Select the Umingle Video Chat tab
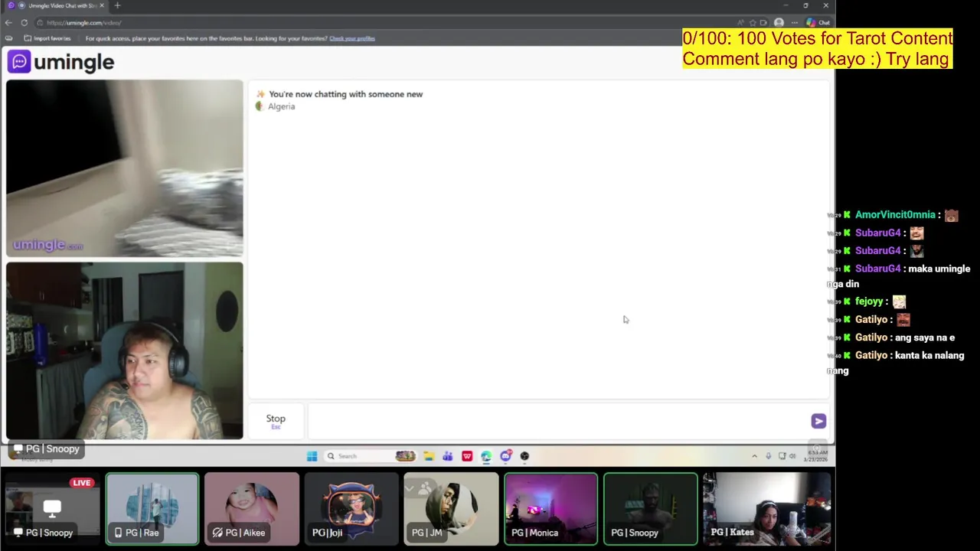This screenshot has width=980, height=551. pos(57,5)
